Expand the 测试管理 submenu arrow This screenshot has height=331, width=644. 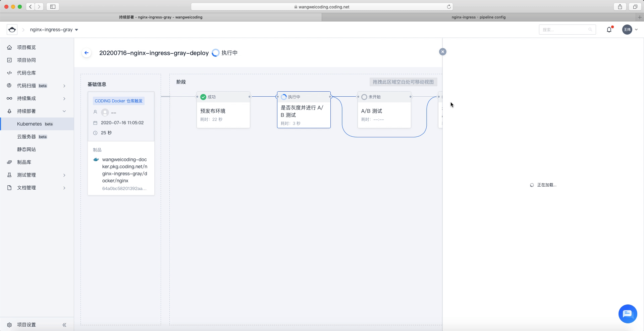[x=64, y=175]
